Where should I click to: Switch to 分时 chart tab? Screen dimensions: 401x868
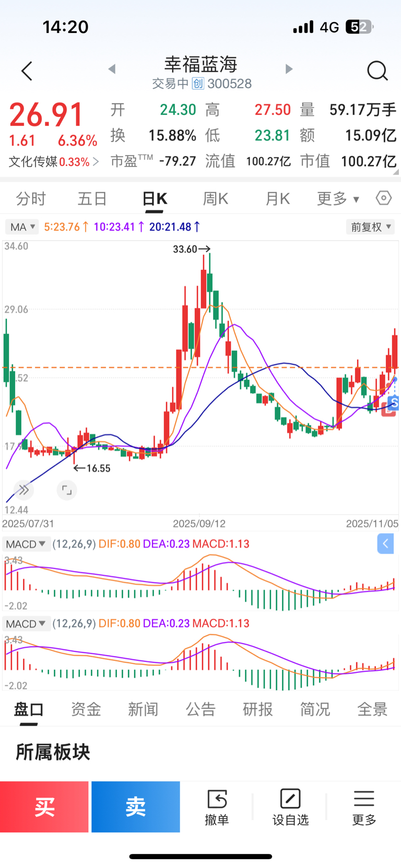tap(31, 199)
